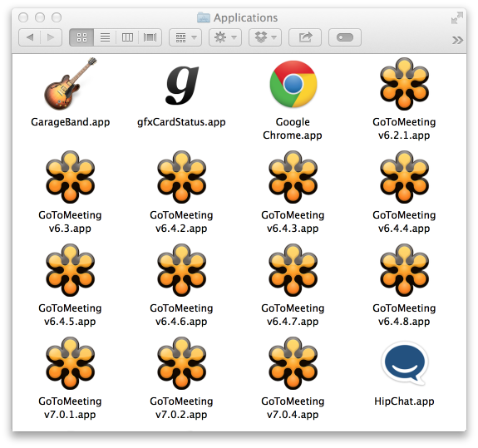This screenshot has width=478, height=448.
Task: Select the HipChat.app speech bubble icon
Action: point(405,363)
